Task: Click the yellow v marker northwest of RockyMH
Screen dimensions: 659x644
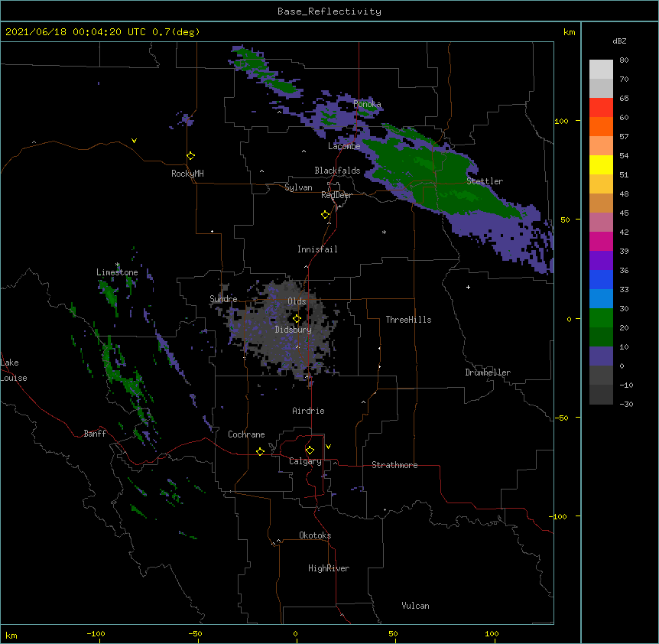Action: pyautogui.click(x=134, y=141)
